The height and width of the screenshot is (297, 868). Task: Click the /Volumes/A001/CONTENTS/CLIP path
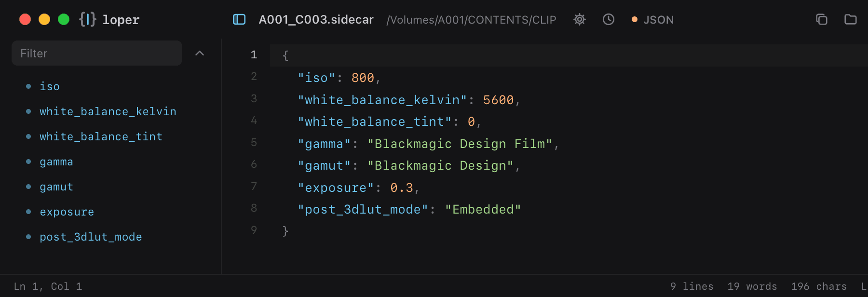(x=472, y=20)
